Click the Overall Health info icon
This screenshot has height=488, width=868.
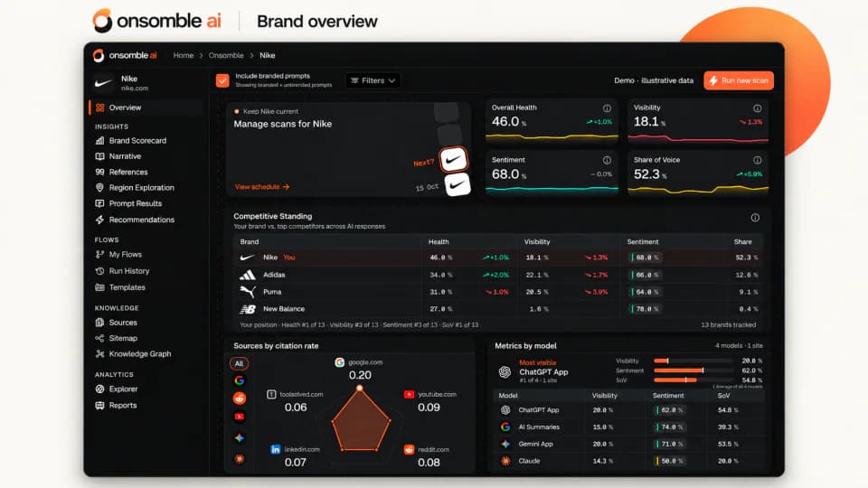tap(608, 108)
